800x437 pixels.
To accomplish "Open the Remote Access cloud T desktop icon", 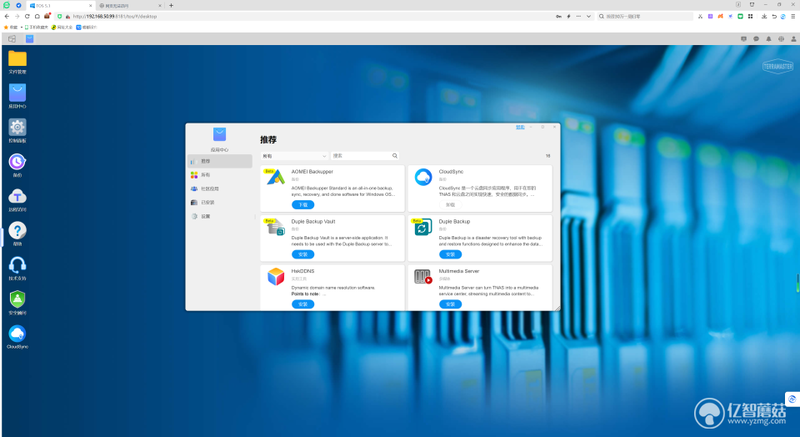I will click(x=17, y=196).
